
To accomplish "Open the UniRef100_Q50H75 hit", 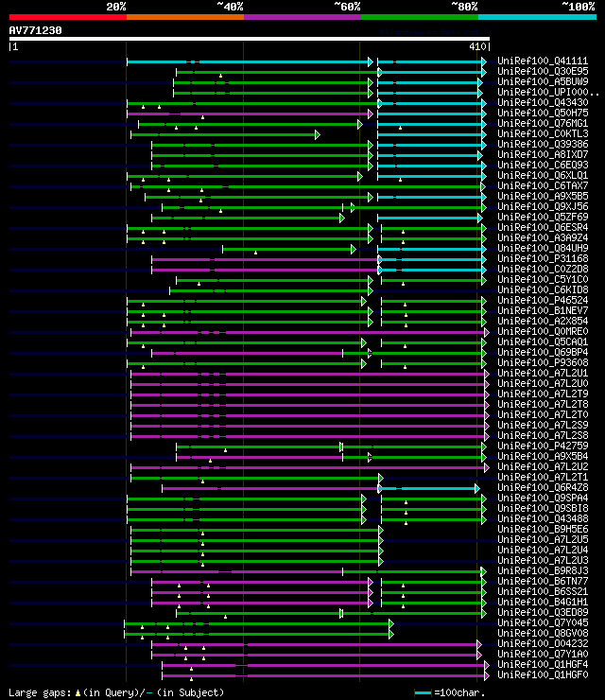I will coord(543,113).
